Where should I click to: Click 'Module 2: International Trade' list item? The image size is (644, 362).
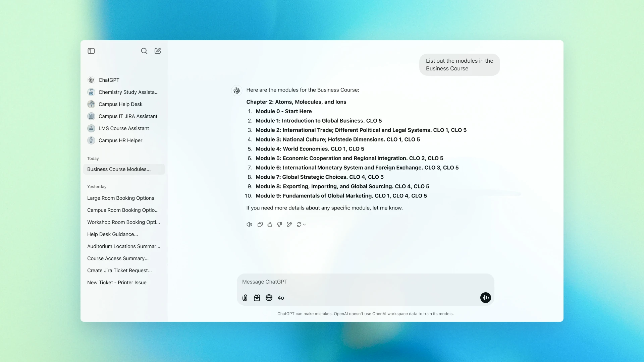tap(361, 130)
